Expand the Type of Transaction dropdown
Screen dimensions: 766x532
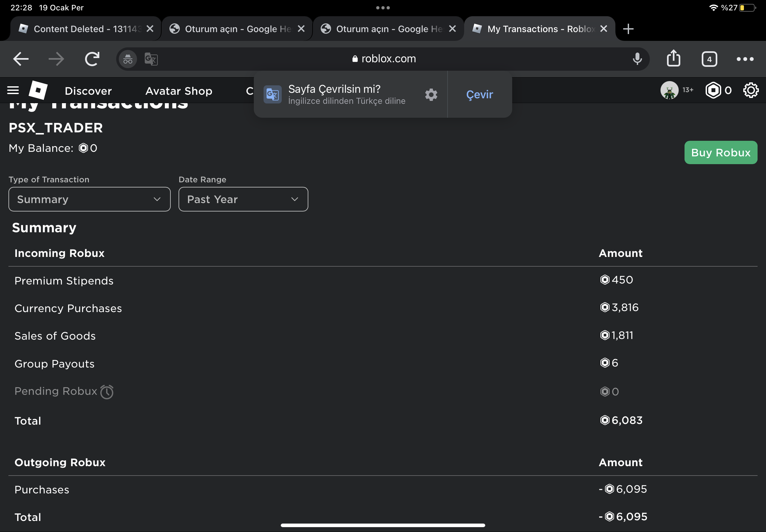[89, 199]
